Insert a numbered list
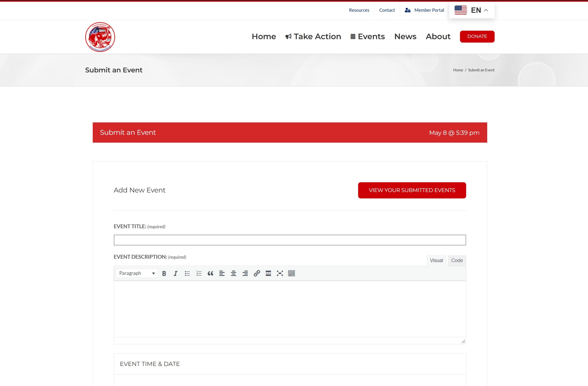Screen dimensions: 588x386 coord(199,273)
